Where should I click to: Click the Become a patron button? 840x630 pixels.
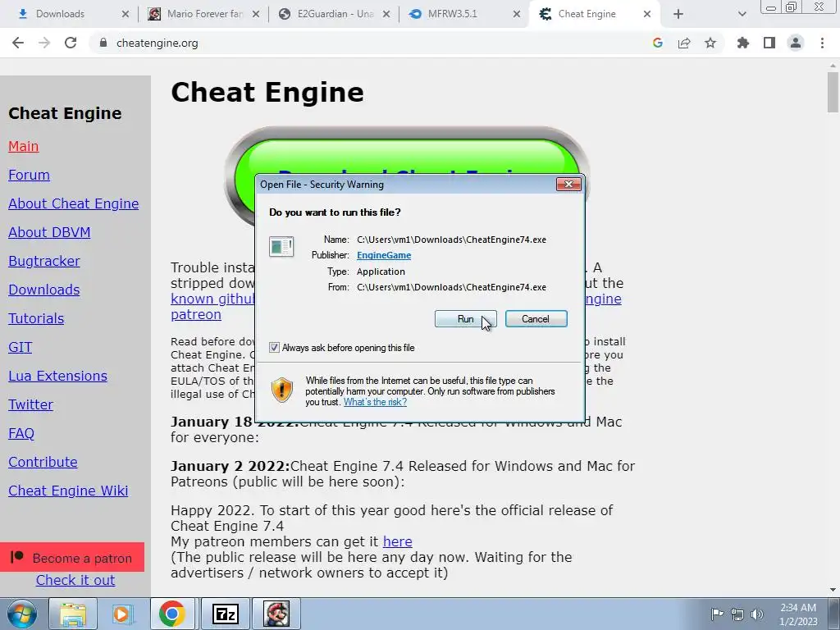coord(72,557)
